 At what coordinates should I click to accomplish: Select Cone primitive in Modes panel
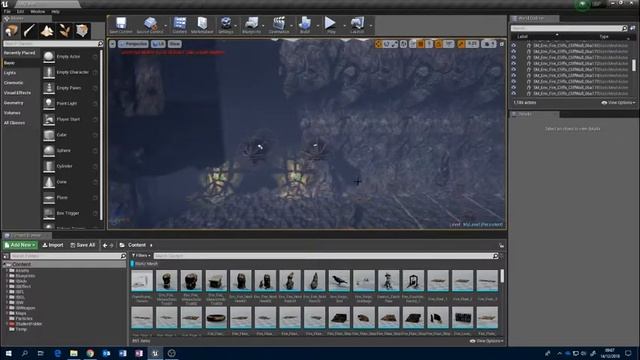click(x=71, y=182)
